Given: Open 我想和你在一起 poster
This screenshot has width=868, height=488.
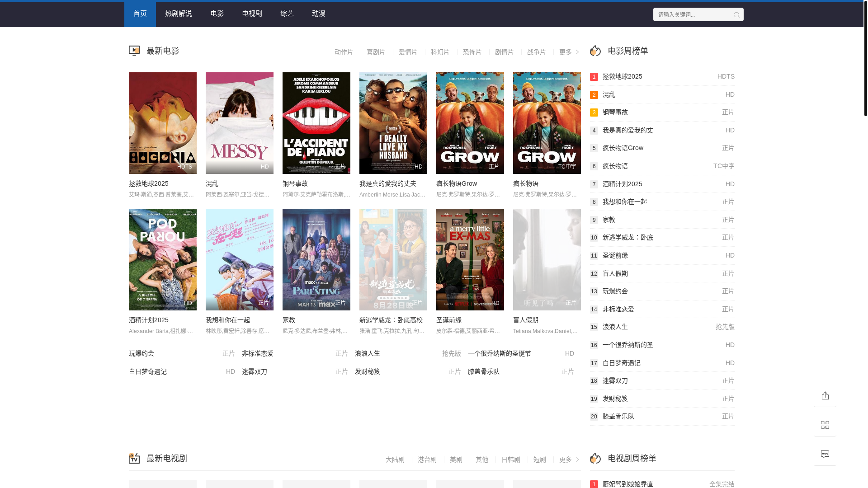Looking at the screenshot, I should tap(240, 259).
